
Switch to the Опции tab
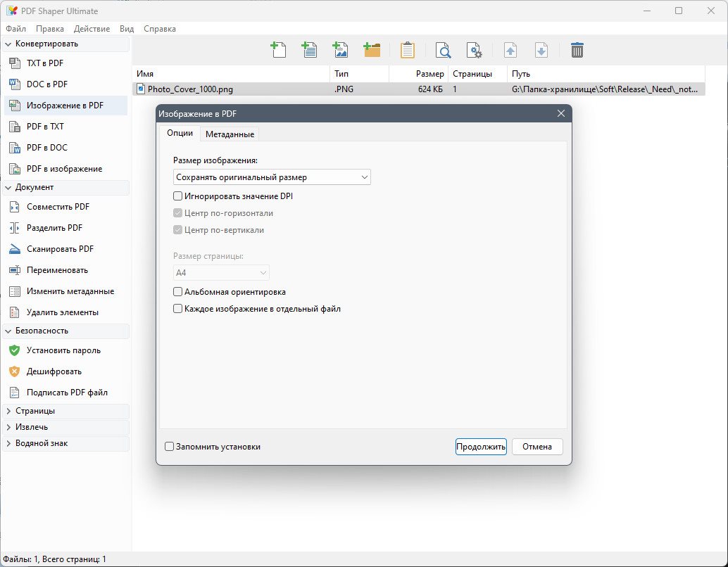(180, 133)
